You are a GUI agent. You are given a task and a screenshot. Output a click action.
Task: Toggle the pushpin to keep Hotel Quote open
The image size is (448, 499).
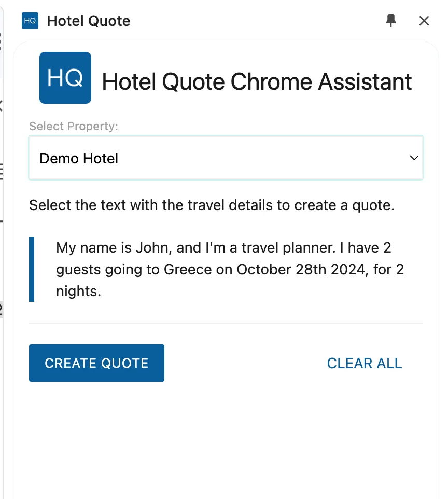click(x=391, y=21)
